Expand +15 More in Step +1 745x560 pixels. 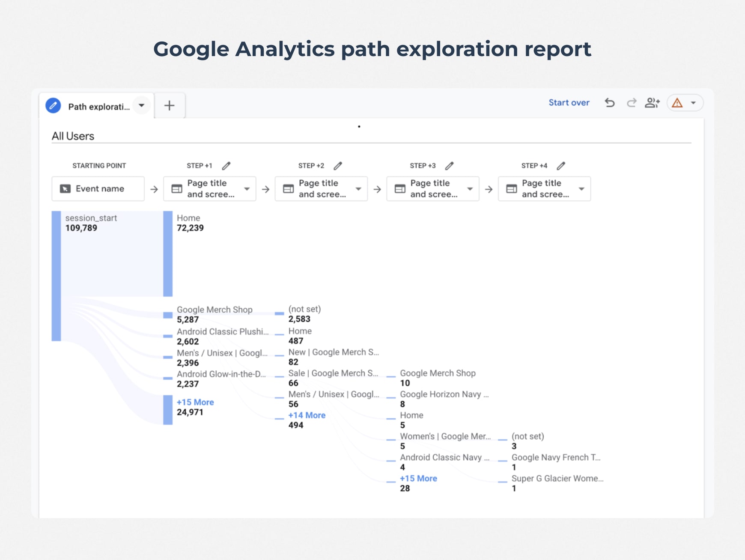point(195,402)
